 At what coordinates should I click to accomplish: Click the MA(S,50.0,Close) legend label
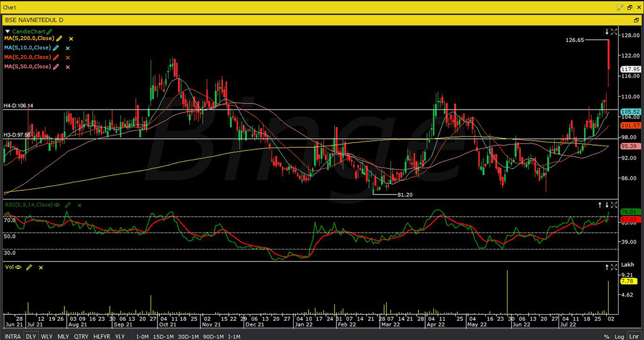coord(27,66)
